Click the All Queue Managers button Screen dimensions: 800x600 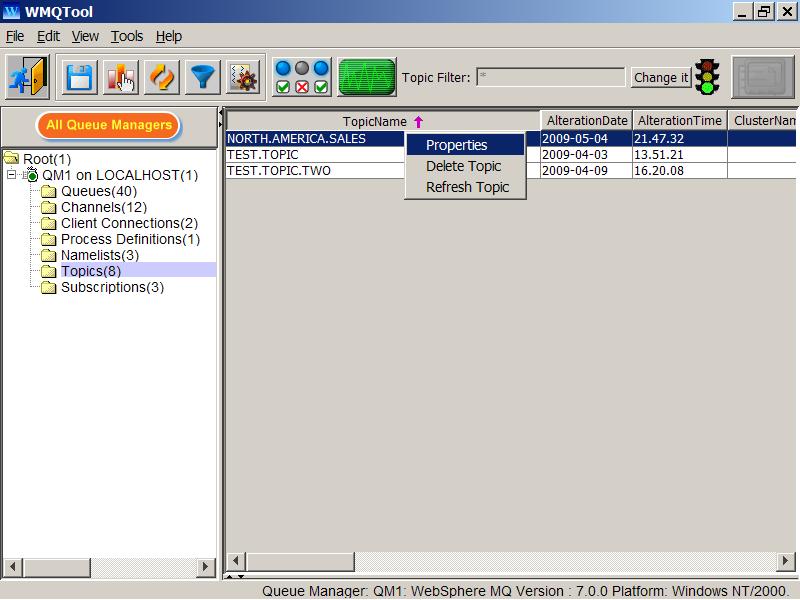click(108, 125)
